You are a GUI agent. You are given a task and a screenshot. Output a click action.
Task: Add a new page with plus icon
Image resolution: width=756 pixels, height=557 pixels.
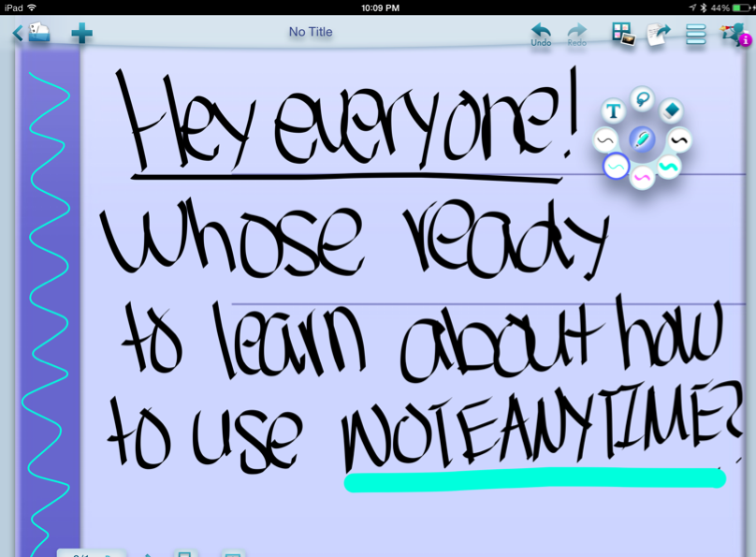(82, 34)
